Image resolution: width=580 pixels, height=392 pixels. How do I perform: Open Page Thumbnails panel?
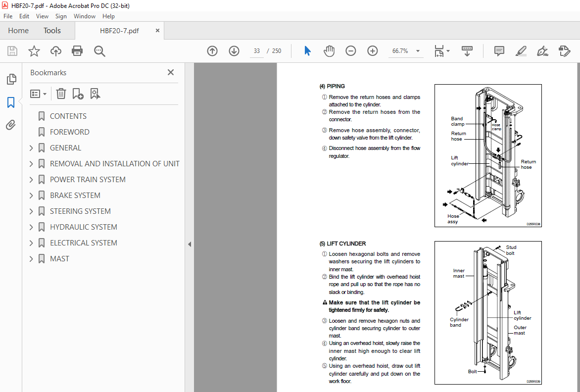click(11, 79)
